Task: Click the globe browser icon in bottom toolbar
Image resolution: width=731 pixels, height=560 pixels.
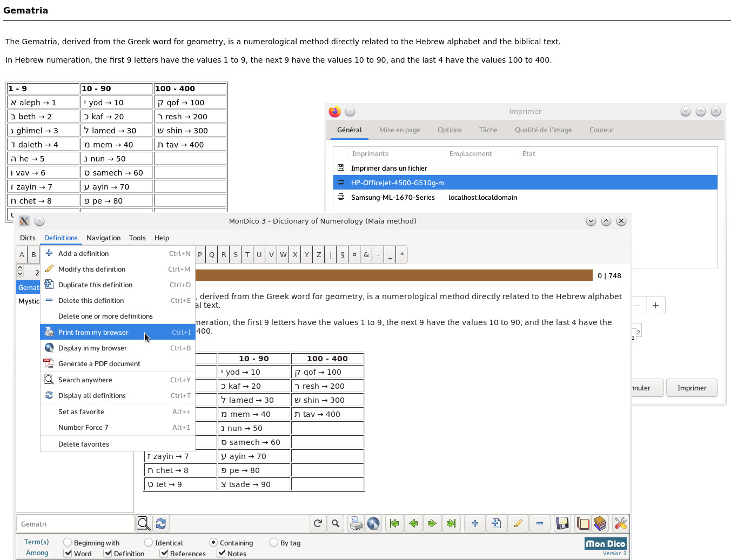Action: [373, 523]
